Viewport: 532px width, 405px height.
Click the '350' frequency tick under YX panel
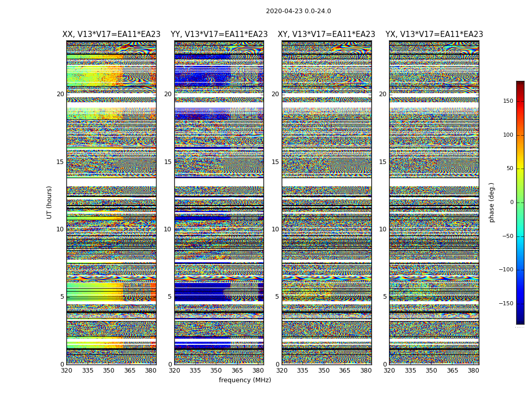[x=431, y=371]
